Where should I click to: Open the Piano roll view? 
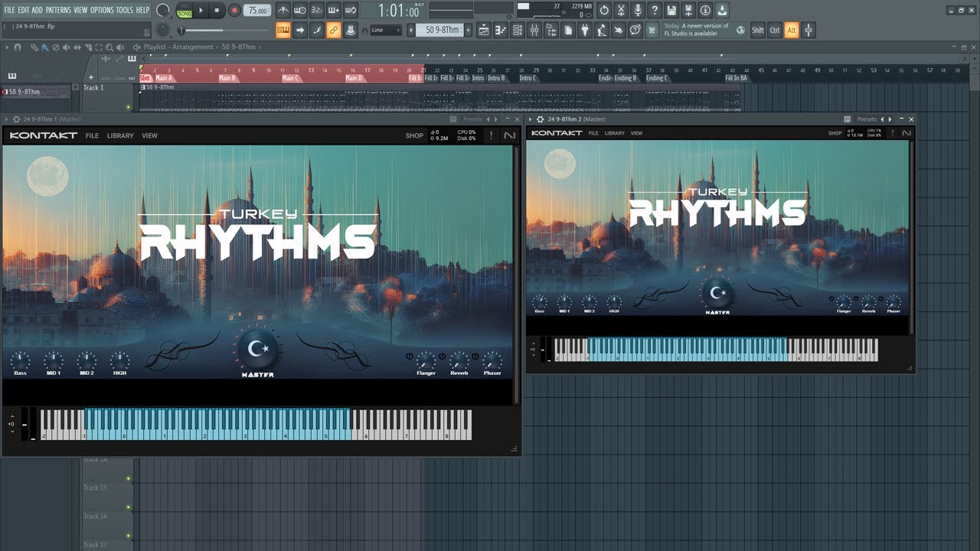click(501, 30)
